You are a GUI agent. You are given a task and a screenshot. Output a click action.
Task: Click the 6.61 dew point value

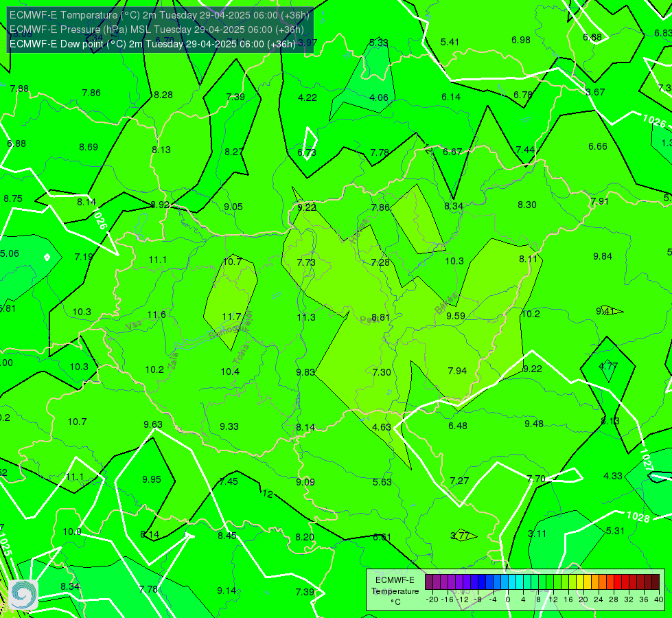click(382, 538)
